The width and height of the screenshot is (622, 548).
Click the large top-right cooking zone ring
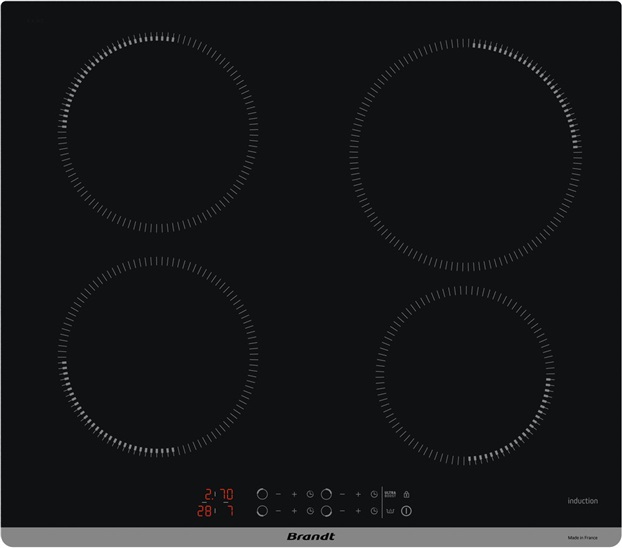(x=465, y=155)
